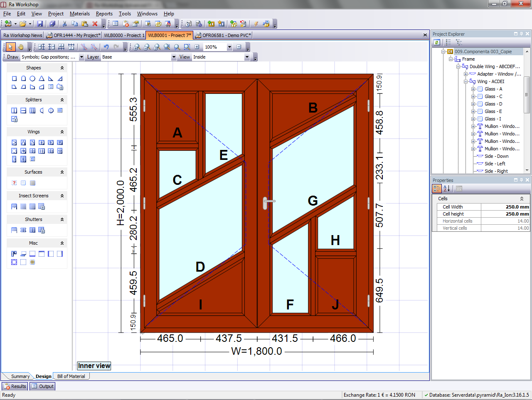
Task: Click the Output button
Action: click(42, 386)
